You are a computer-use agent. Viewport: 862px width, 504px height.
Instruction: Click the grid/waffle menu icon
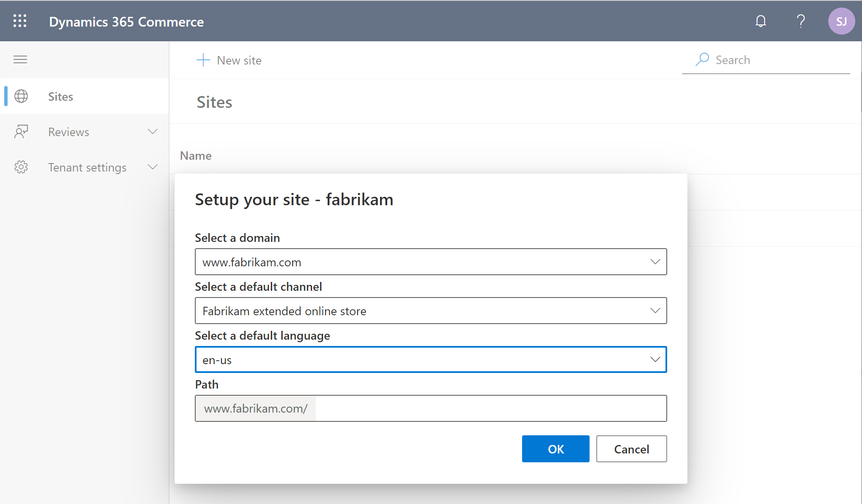(x=20, y=20)
